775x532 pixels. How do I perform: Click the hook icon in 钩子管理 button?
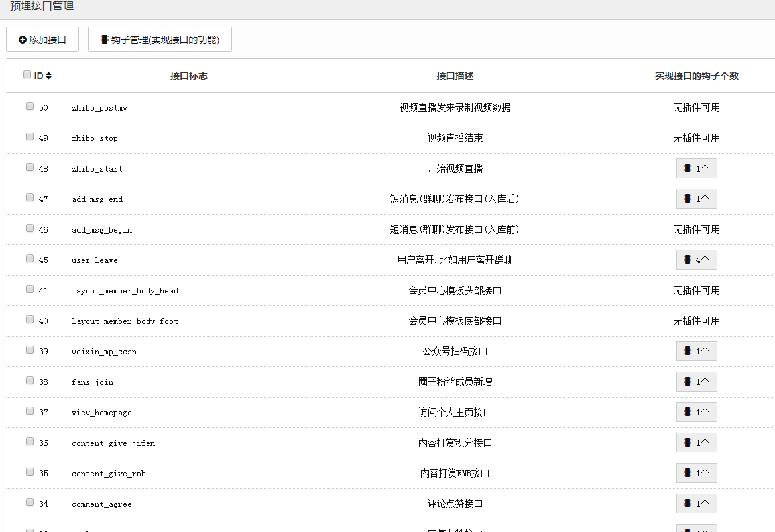tap(104, 40)
